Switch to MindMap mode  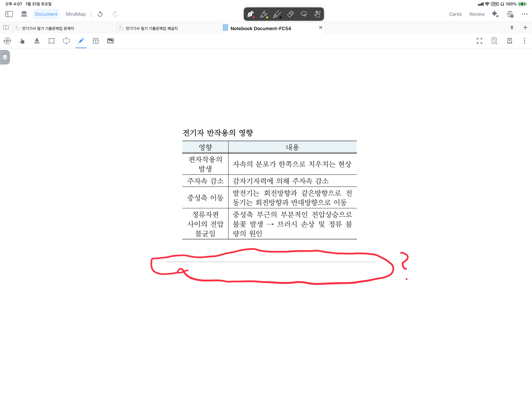[x=76, y=14]
